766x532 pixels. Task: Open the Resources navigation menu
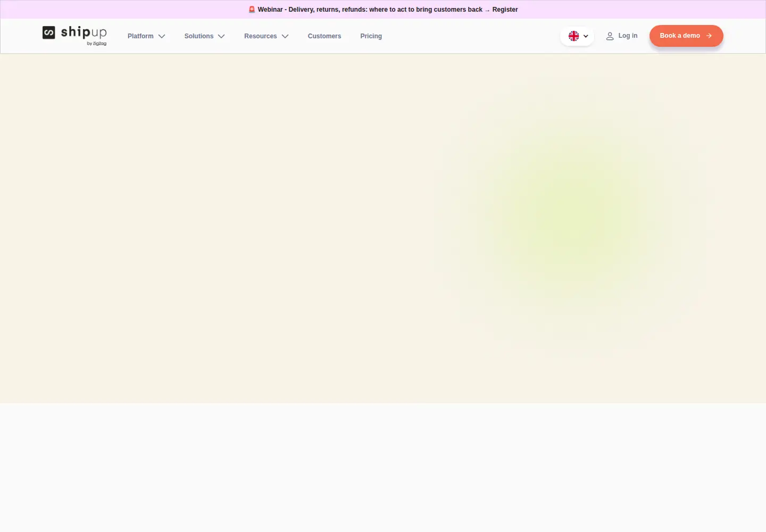pyautogui.click(x=267, y=36)
